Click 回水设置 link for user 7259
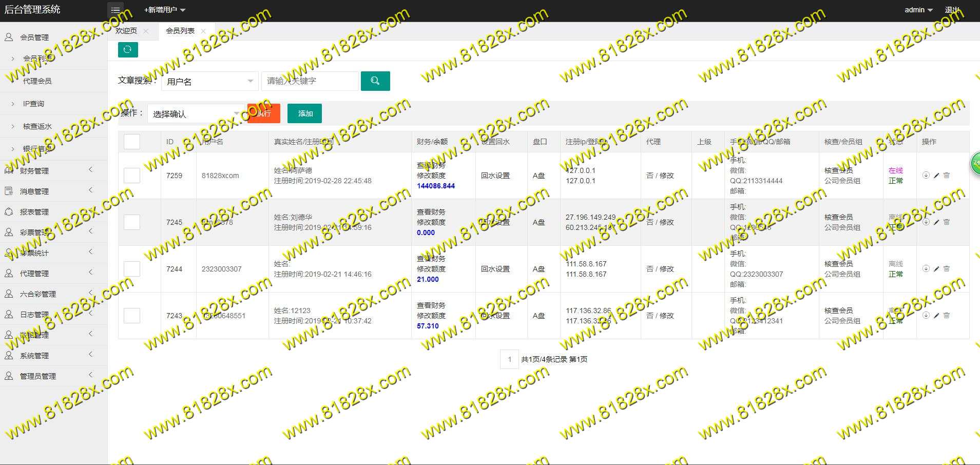The width and height of the screenshot is (980, 465). 495,176
